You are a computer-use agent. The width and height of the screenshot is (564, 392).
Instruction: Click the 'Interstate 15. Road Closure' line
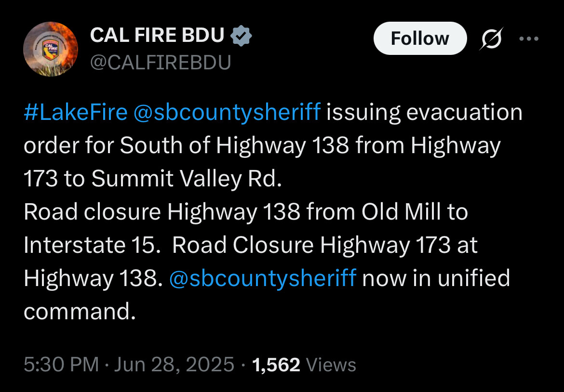click(168, 245)
